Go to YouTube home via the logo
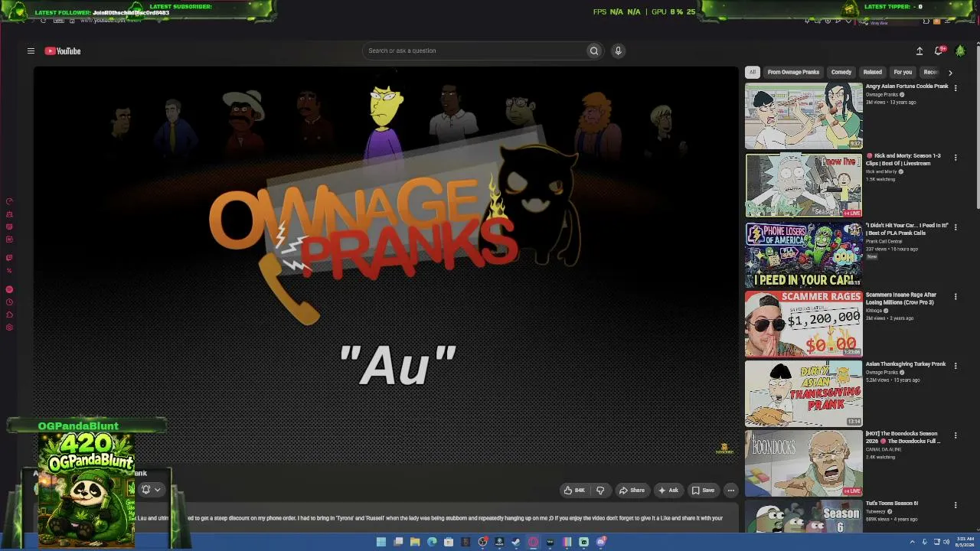This screenshot has height=551, width=980. tap(63, 51)
